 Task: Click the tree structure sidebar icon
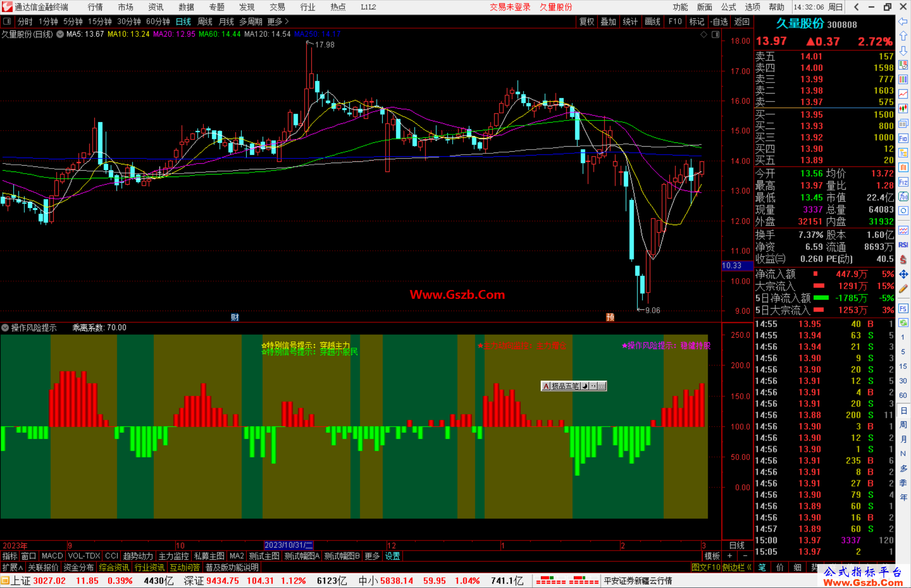tap(903, 153)
